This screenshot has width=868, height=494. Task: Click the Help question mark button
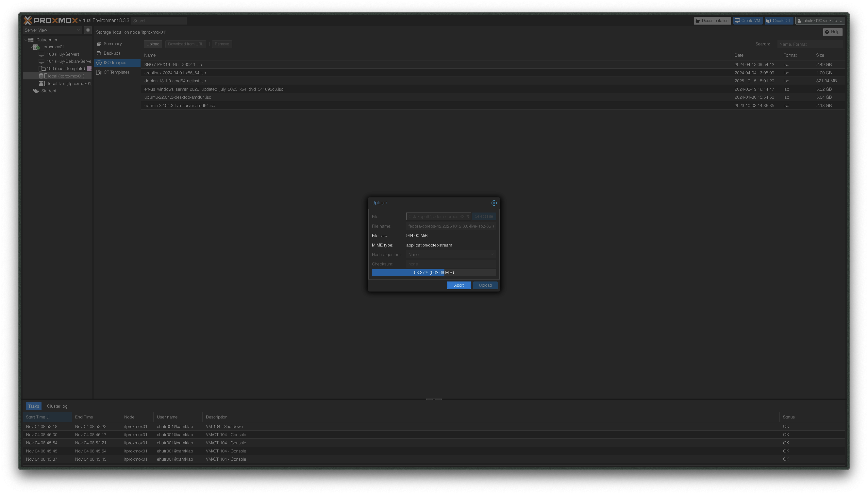pyautogui.click(x=832, y=32)
